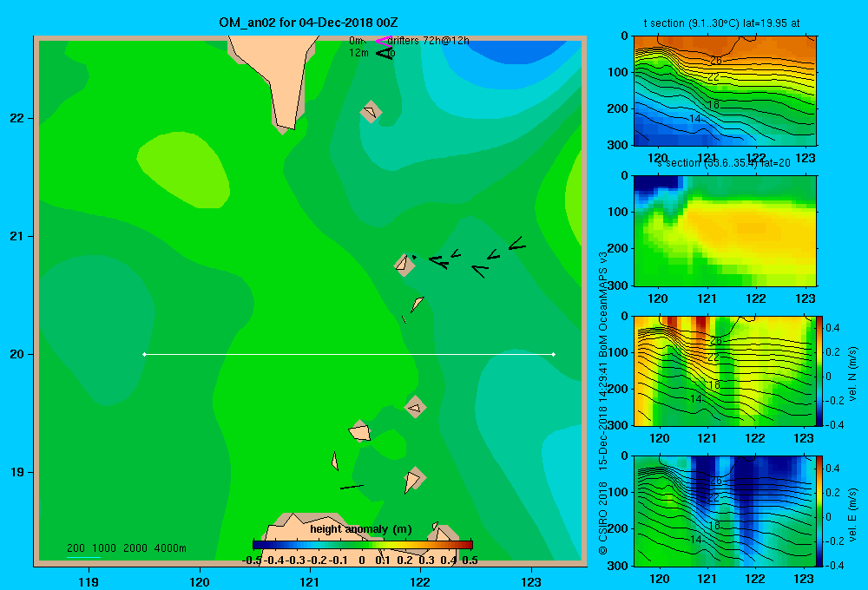The image size is (868, 590).
Task: Click the '4000m' depth contour legend label
Action: point(170,548)
